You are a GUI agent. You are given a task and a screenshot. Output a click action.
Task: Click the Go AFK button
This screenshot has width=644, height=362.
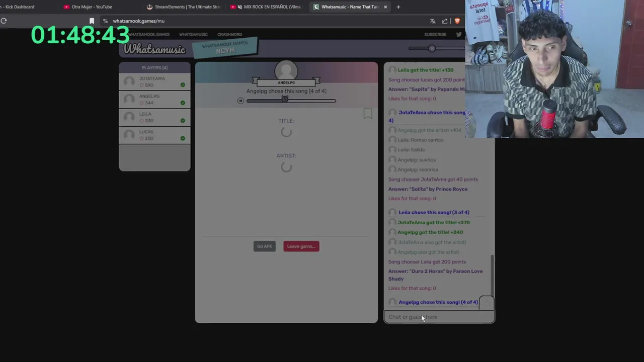click(264, 246)
